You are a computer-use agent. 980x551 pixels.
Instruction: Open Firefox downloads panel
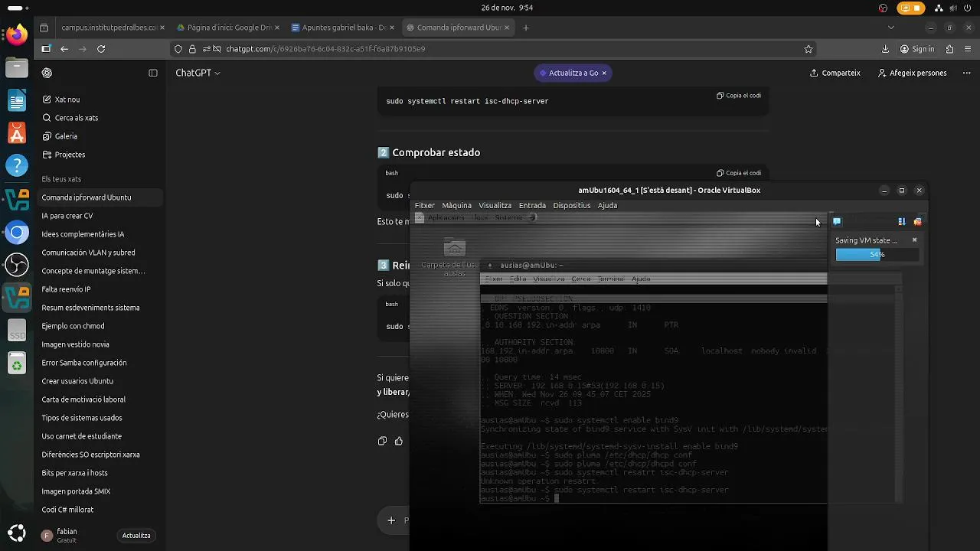click(885, 49)
